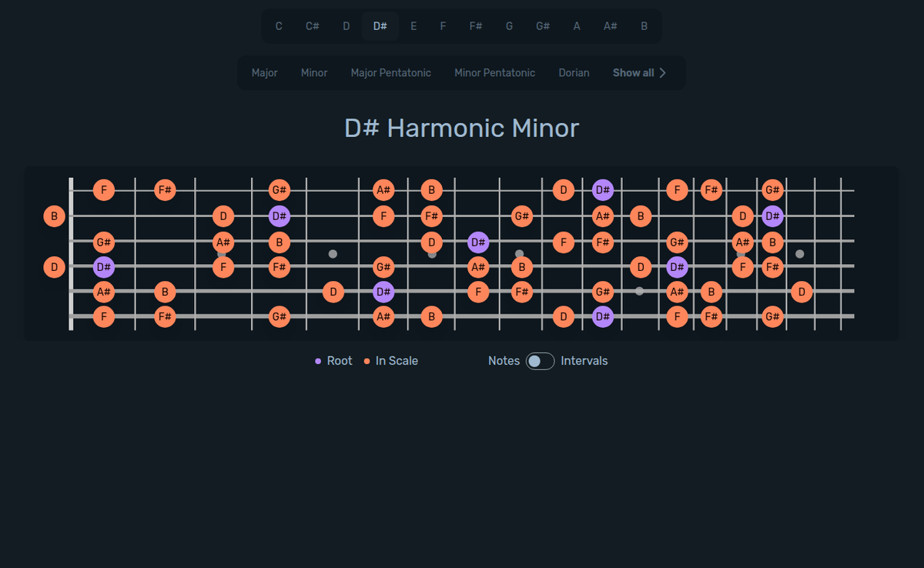The width and height of the screenshot is (924, 568).
Task: Click a fret inlay dot on the fretboard
Action: point(333,254)
